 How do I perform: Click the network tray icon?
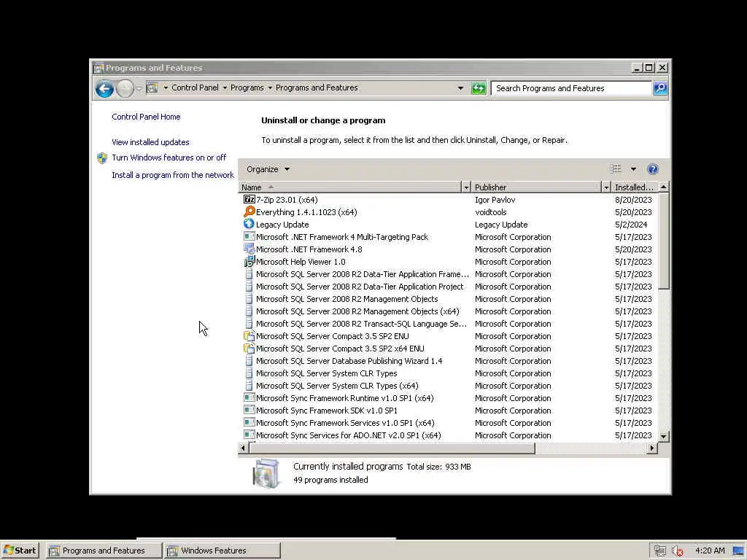[659, 551]
